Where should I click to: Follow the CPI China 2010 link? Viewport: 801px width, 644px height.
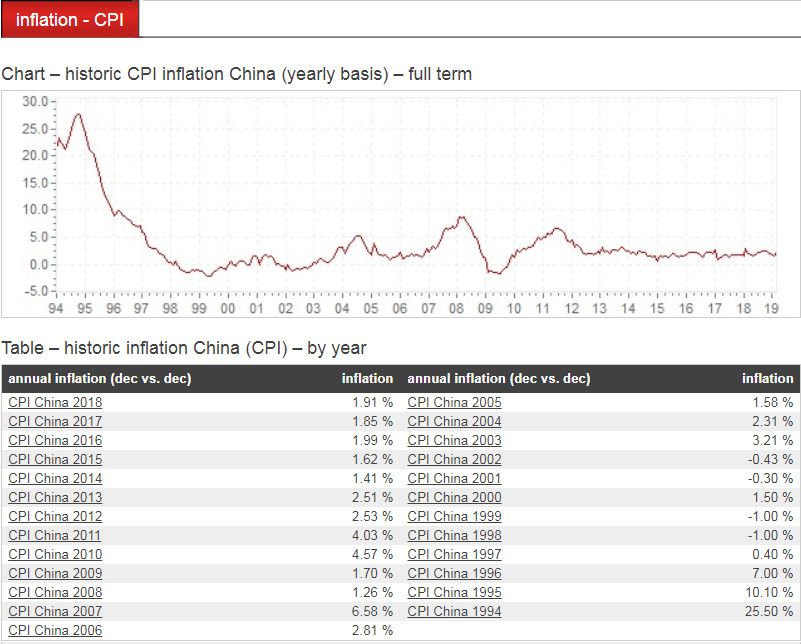pyautogui.click(x=55, y=554)
